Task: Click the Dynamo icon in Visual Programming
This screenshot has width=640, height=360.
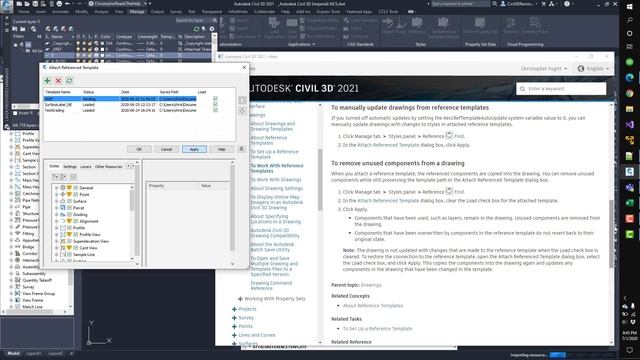Action: [x=511, y=23]
